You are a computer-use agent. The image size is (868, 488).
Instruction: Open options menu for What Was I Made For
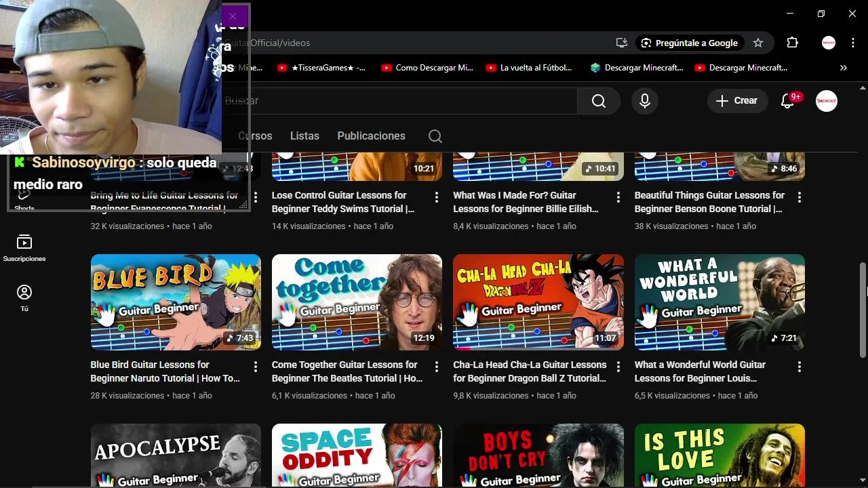point(618,197)
